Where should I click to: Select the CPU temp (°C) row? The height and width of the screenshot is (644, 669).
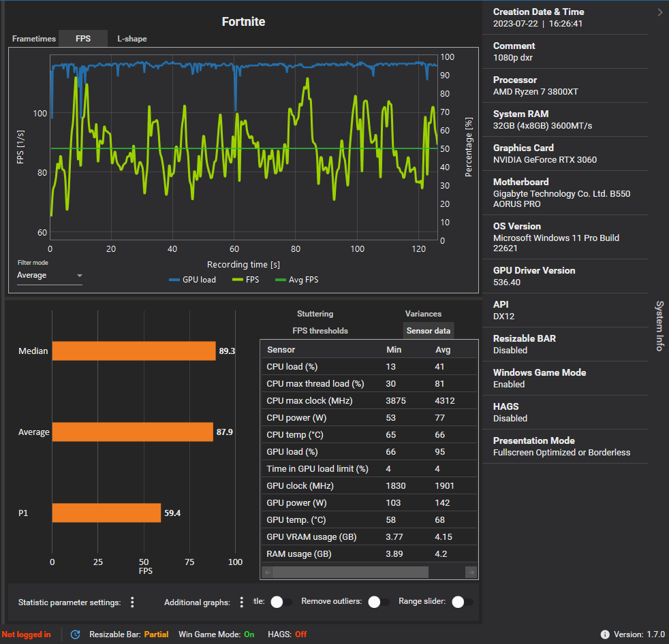(369, 435)
